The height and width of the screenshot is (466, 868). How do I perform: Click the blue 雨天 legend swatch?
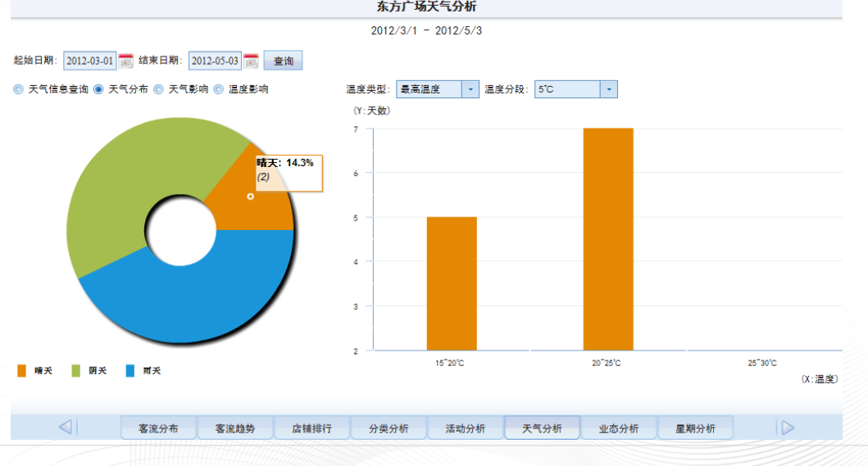point(130,371)
